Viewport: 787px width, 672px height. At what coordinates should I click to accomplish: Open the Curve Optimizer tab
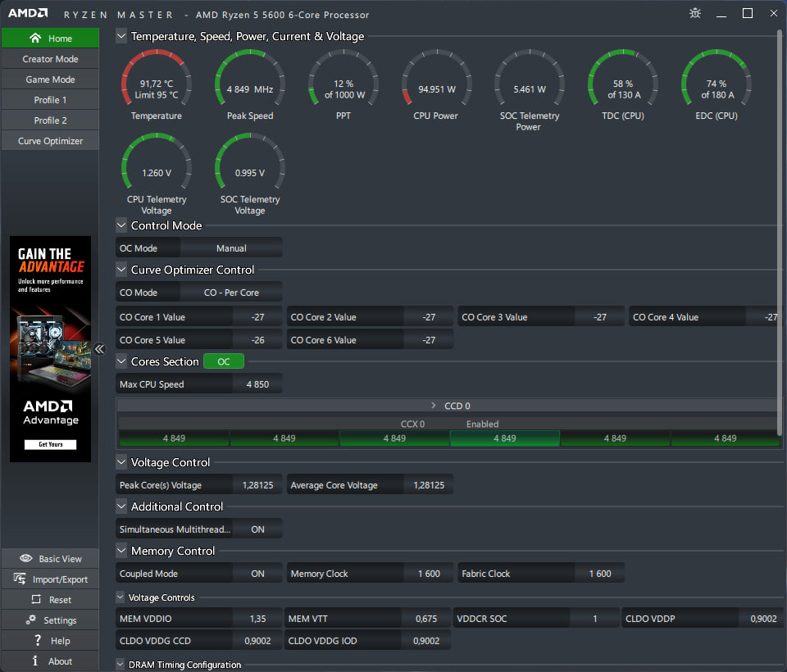50,141
